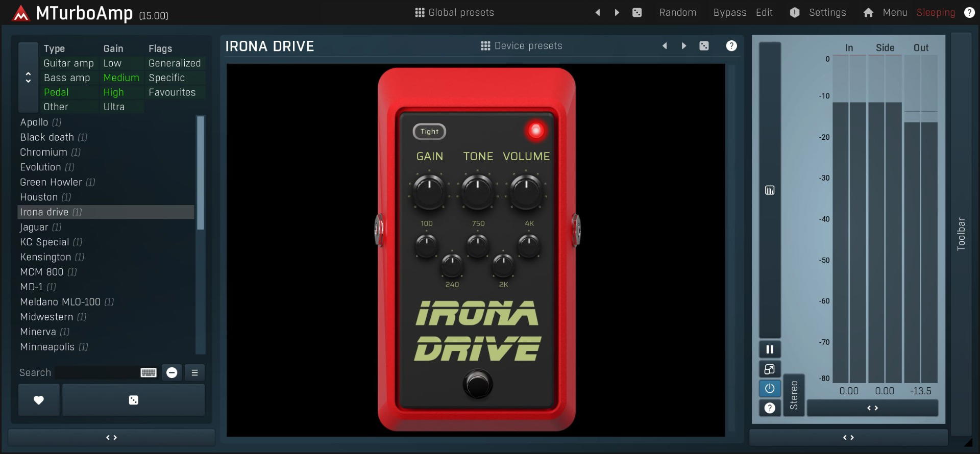The height and width of the screenshot is (454, 980).
Task: Click the random device dice button below the list
Action: coord(133,400)
